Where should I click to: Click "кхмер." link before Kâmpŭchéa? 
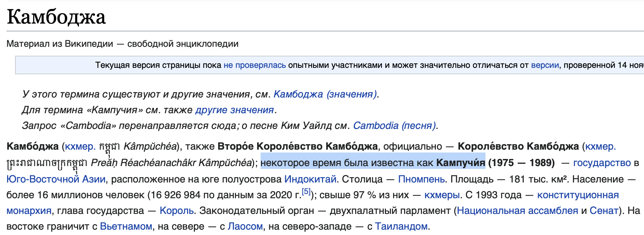click(80, 146)
